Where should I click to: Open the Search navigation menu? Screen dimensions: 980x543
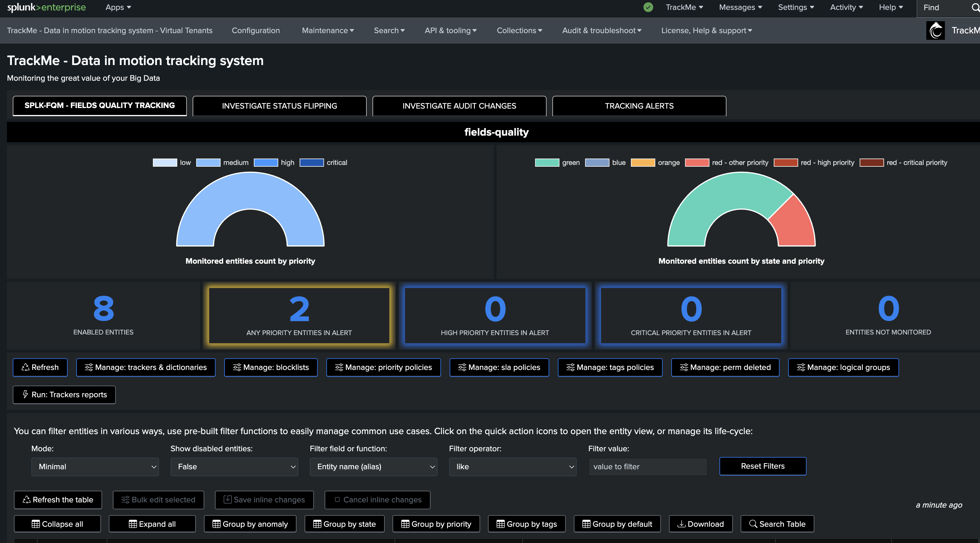click(x=389, y=30)
